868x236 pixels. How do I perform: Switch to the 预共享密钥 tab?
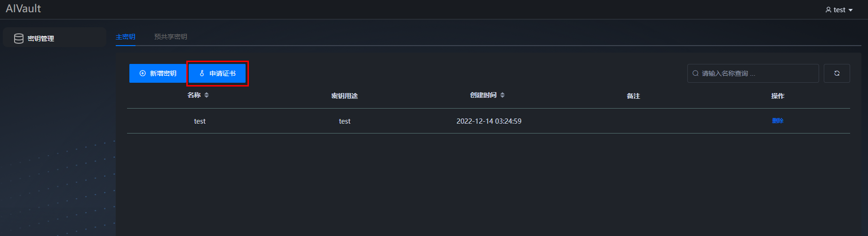(171, 37)
